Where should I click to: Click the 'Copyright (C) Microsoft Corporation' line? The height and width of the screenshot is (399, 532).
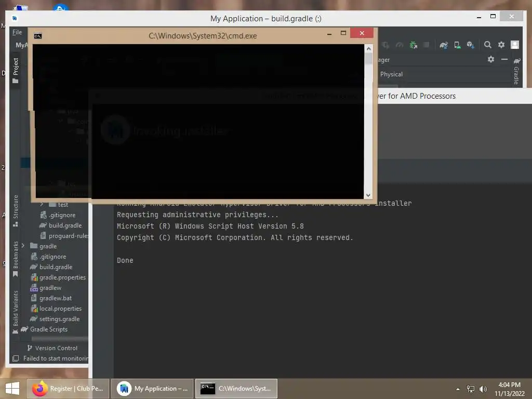click(x=235, y=238)
